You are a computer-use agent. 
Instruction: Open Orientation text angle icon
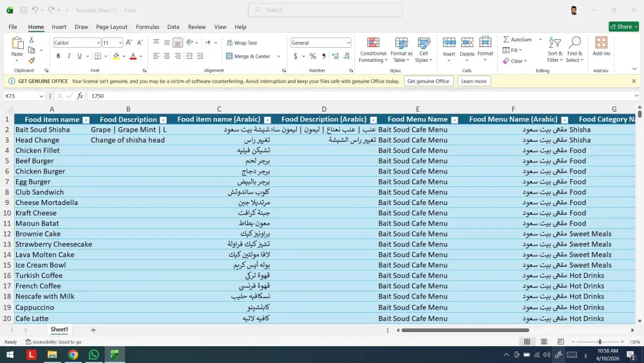[189, 43]
